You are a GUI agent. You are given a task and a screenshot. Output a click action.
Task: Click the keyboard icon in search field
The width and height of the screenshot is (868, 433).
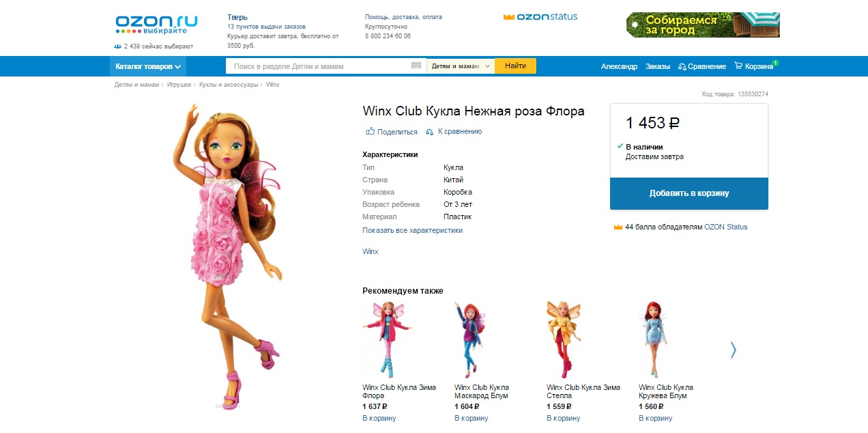click(x=416, y=66)
